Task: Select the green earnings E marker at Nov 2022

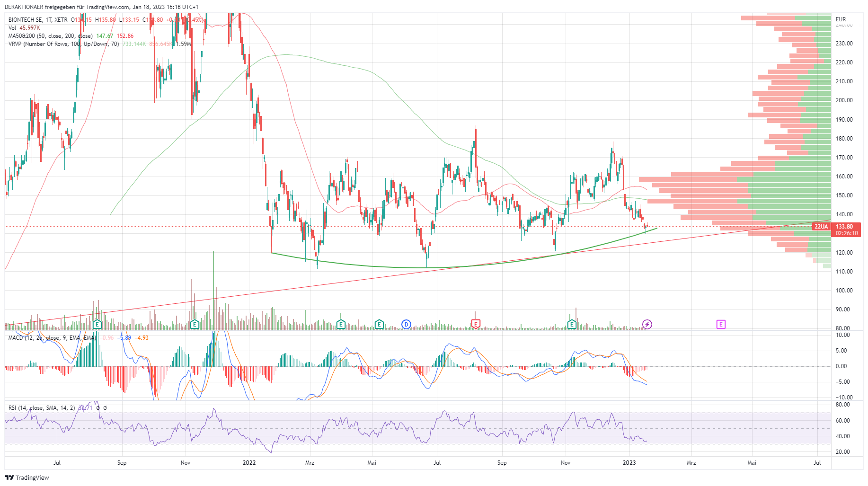Action: 572,324
